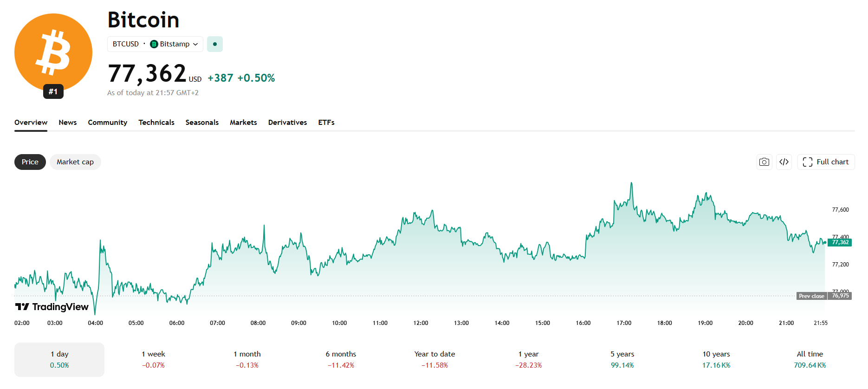This screenshot has width=868, height=389.
Task: Select the Price chart toggle
Action: [x=30, y=162]
